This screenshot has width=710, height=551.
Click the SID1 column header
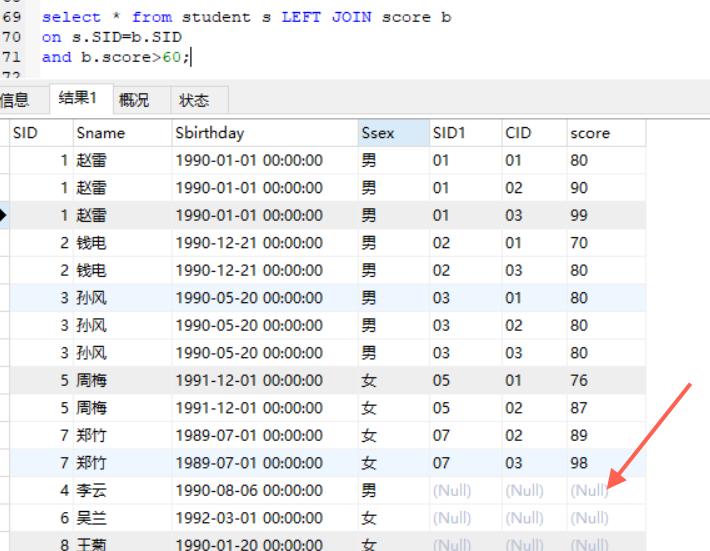click(465, 133)
